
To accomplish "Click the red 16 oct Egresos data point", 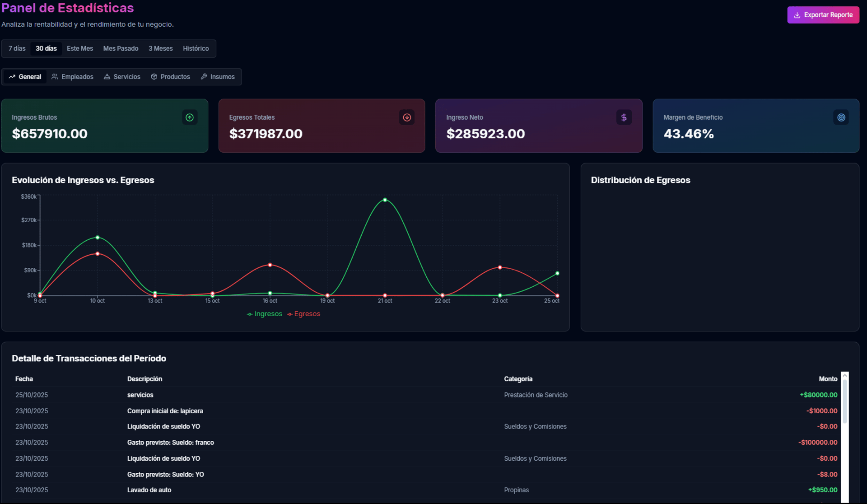I will click(270, 265).
